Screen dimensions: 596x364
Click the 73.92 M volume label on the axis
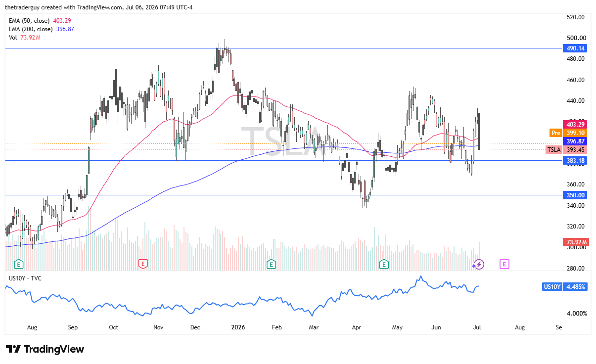tap(575, 242)
